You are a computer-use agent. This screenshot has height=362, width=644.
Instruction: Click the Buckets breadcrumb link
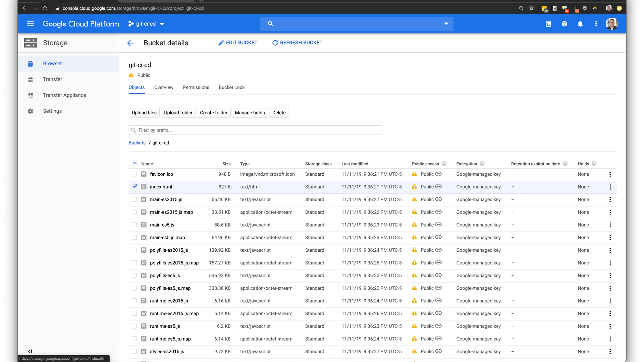coord(137,143)
